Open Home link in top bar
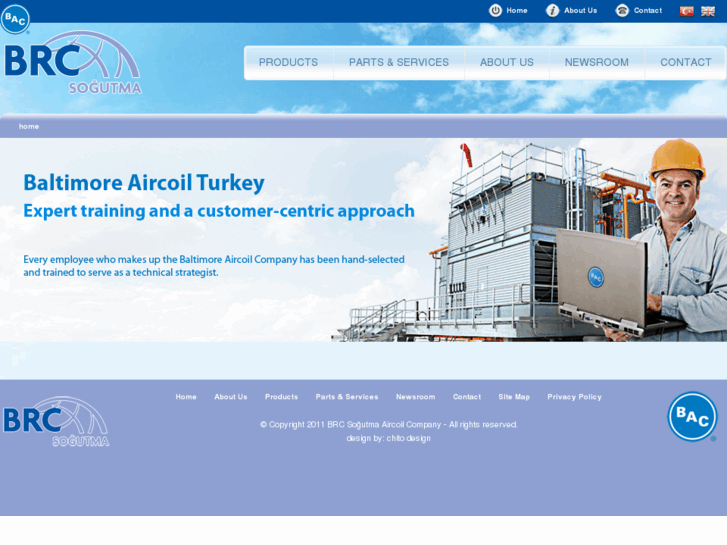The height and width of the screenshot is (545, 727). coord(517,10)
